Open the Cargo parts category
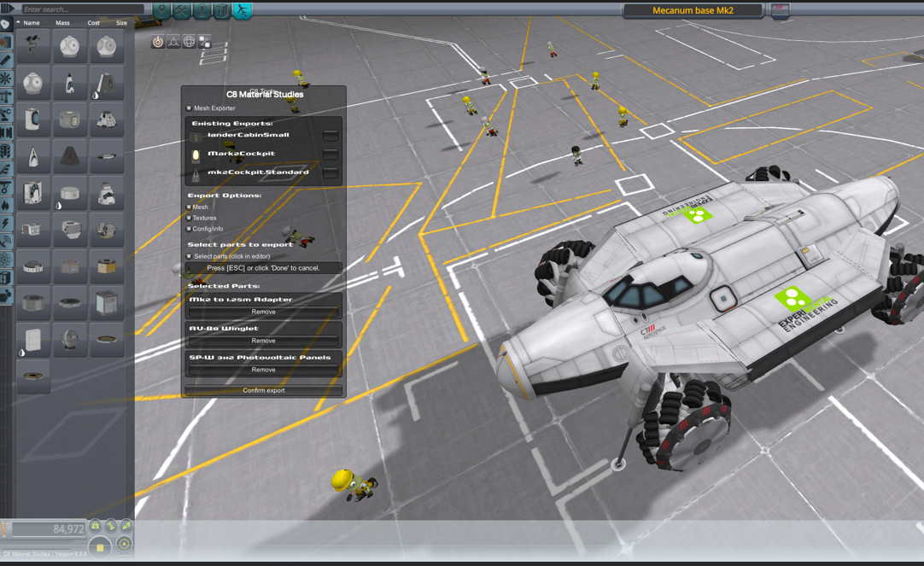The height and width of the screenshot is (566, 924). point(6,277)
